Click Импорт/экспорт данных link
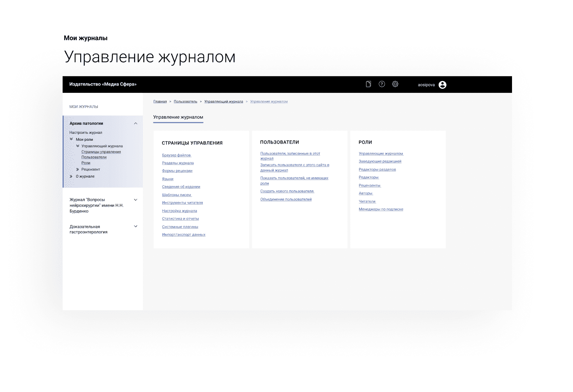Viewport: 573px width, 392px height. coord(183,234)
